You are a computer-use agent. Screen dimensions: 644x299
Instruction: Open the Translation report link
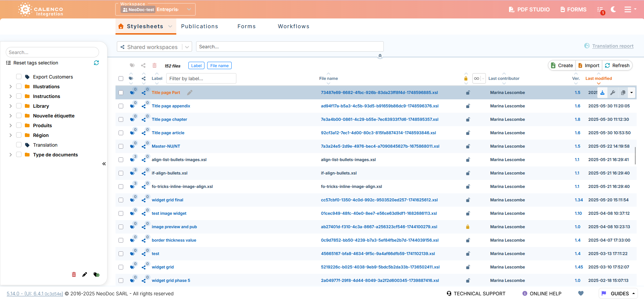612,46
